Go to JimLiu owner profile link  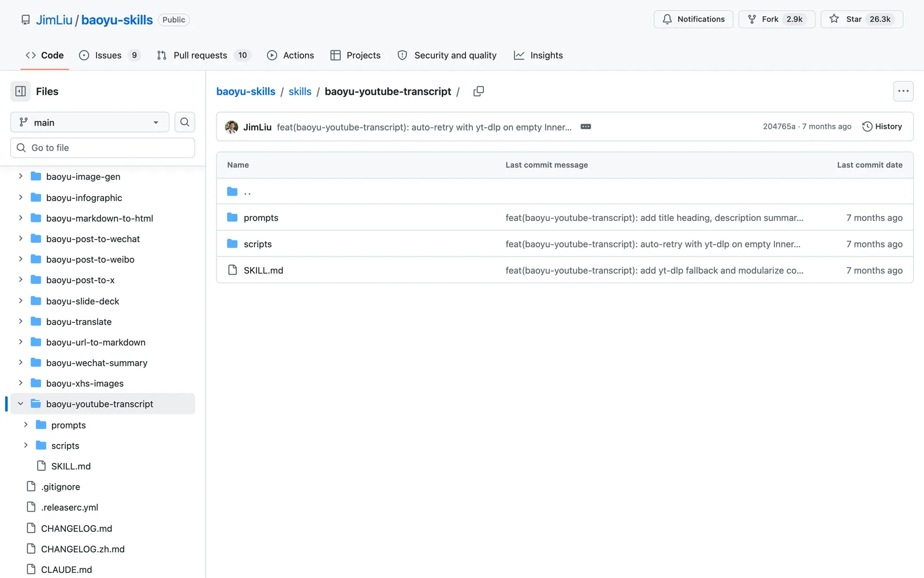coord(54,20)
